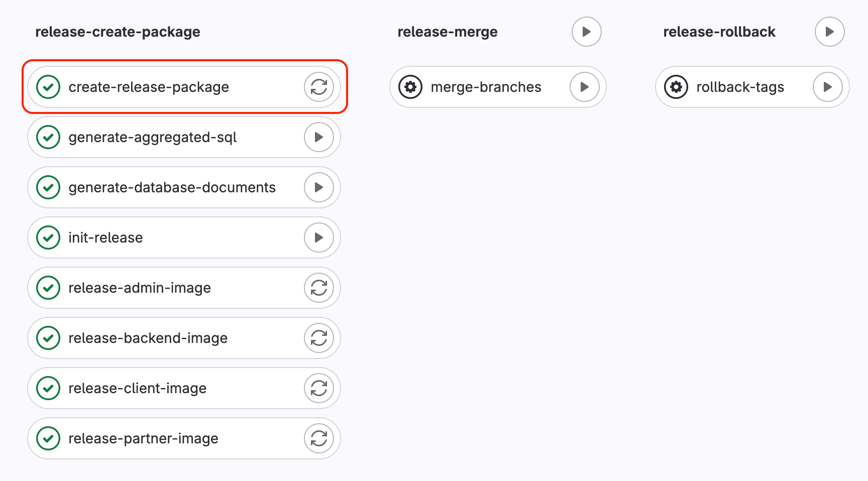Open the release-partner-image job details
The image size is (868, 481).
[x=143, y=438]
